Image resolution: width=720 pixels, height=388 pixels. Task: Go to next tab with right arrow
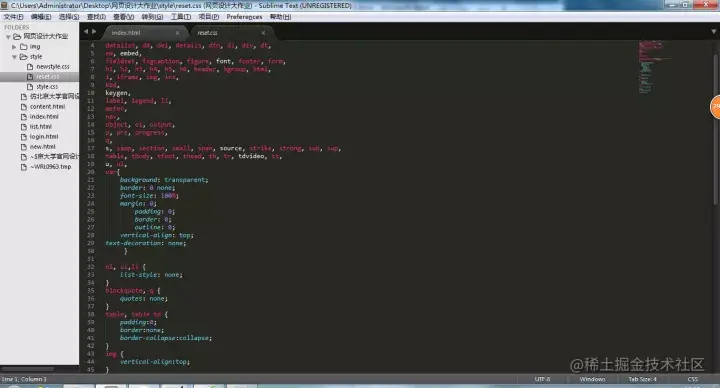point(94,32)
